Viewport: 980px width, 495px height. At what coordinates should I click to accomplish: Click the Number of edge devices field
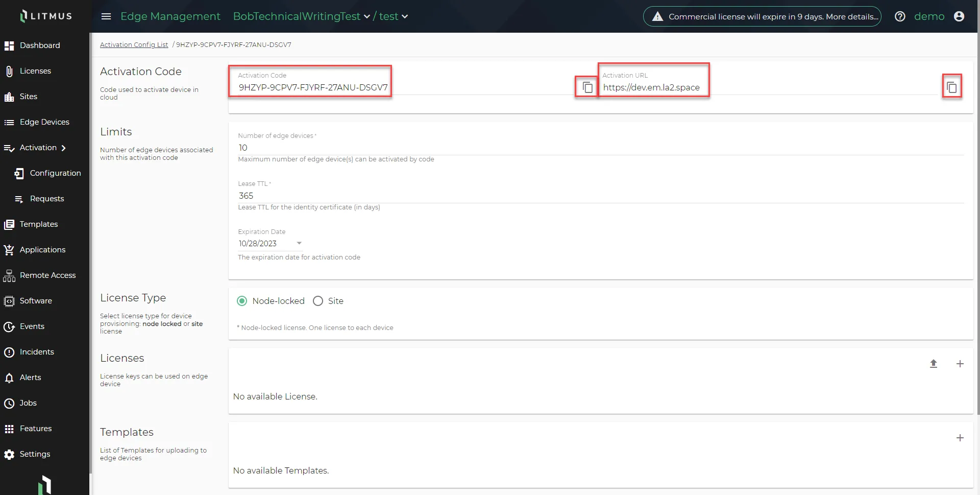pos(601,148)
